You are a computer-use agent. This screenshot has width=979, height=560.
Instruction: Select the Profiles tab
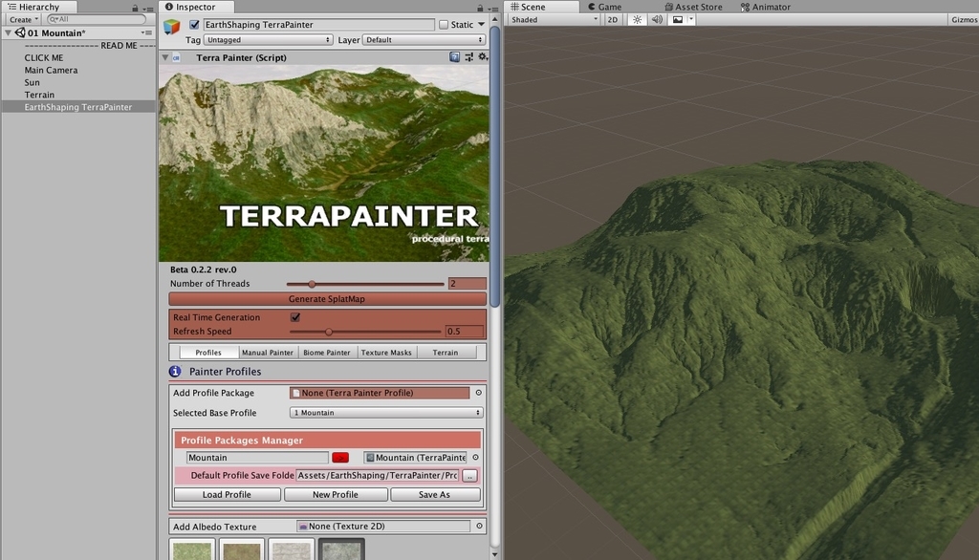tap(207, 352)
